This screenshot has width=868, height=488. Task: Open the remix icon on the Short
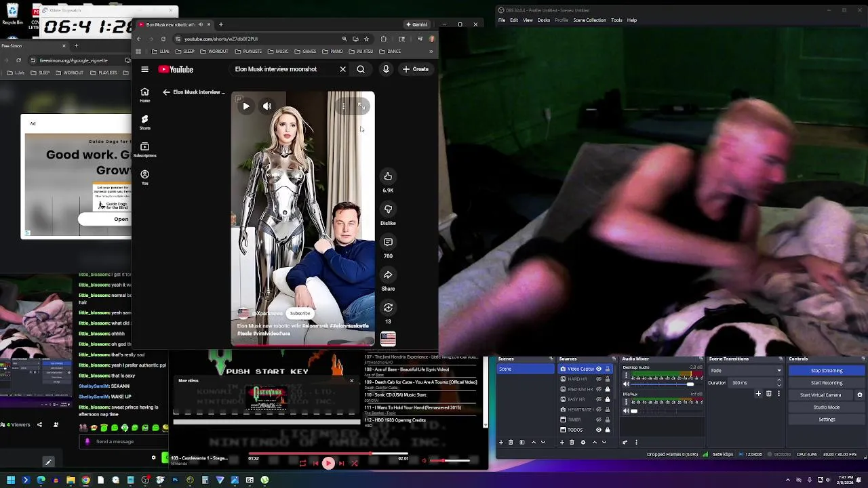click(388, 307)
